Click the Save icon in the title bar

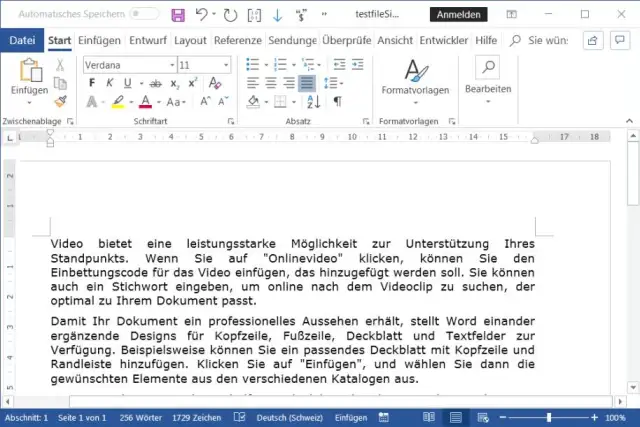(x=178, y=15)
